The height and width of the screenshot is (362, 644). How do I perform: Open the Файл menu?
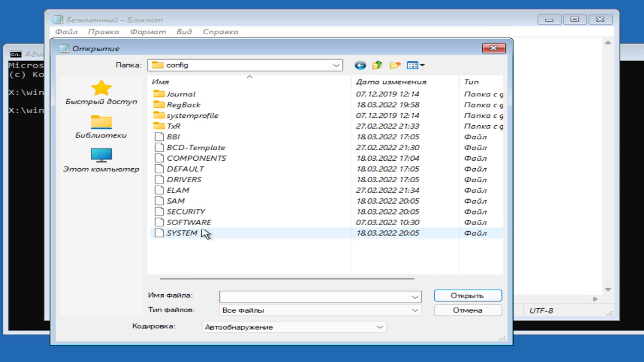point(66,32)
